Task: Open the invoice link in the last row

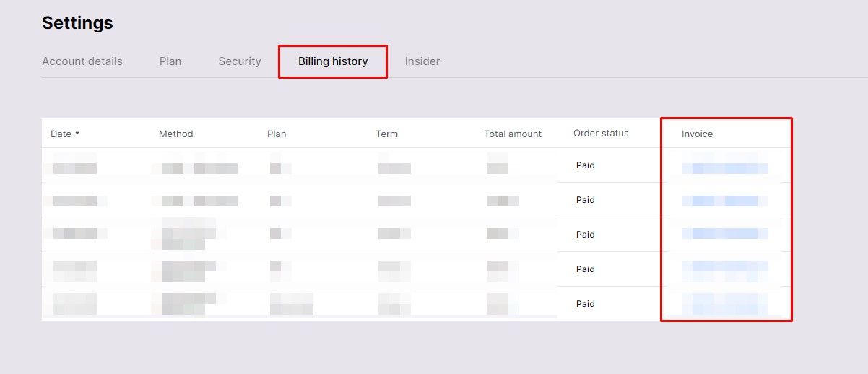Action: coord(724,304)
